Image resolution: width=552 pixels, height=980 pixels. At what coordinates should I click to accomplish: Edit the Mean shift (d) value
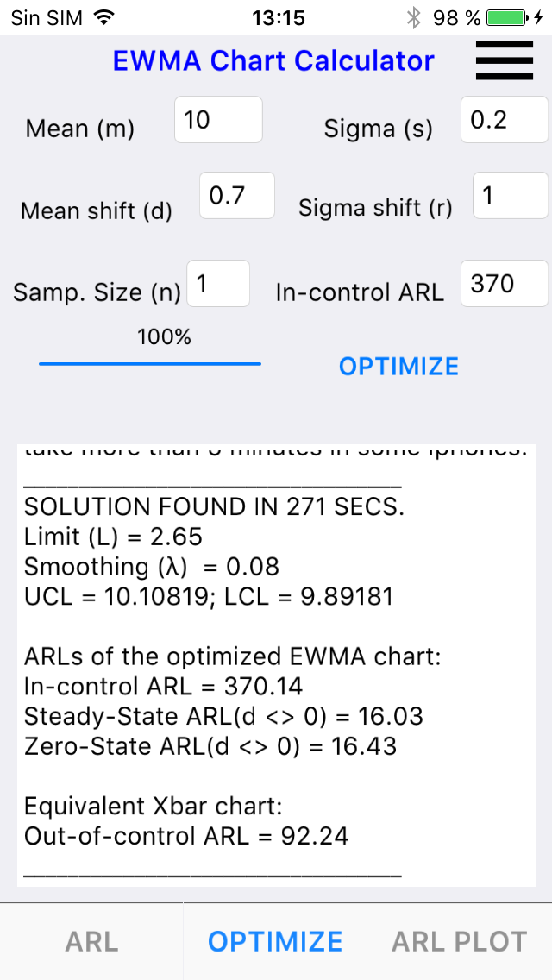[237, 196]
